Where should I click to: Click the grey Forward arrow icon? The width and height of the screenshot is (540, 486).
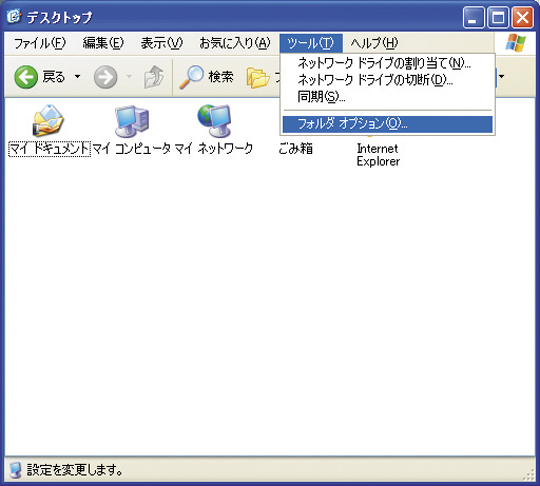[105, 77]
